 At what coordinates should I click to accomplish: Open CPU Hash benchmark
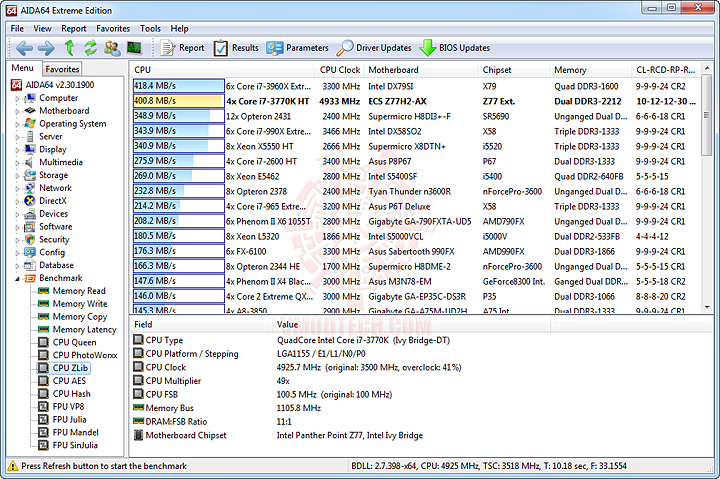pyautogui.click(x=72, y=394)
